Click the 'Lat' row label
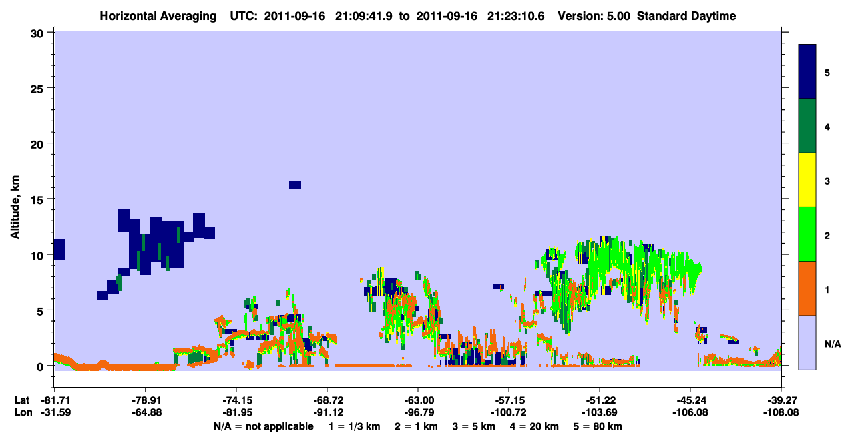 21,400
